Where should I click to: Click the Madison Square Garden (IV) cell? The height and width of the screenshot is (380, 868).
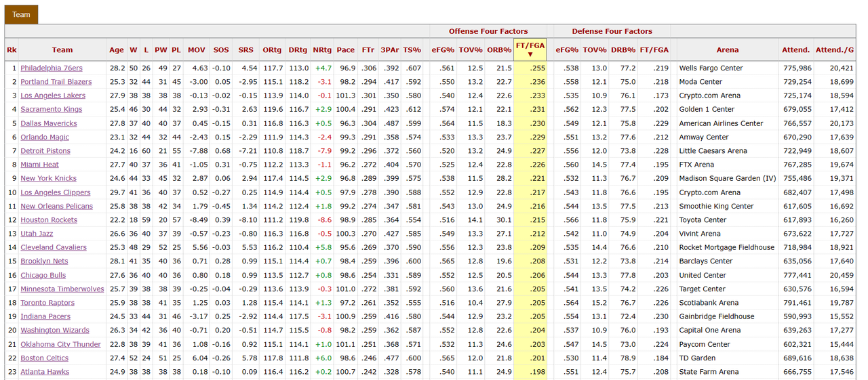pyautogui.click(x=728, y=178)
